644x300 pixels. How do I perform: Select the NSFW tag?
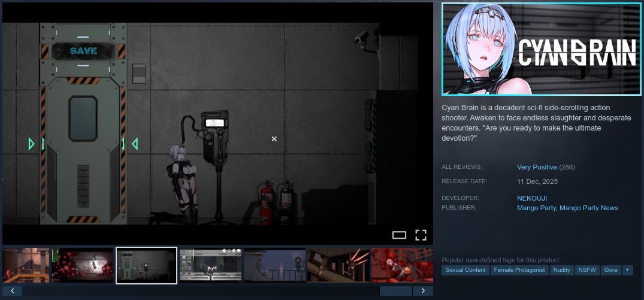click(586, 270)
